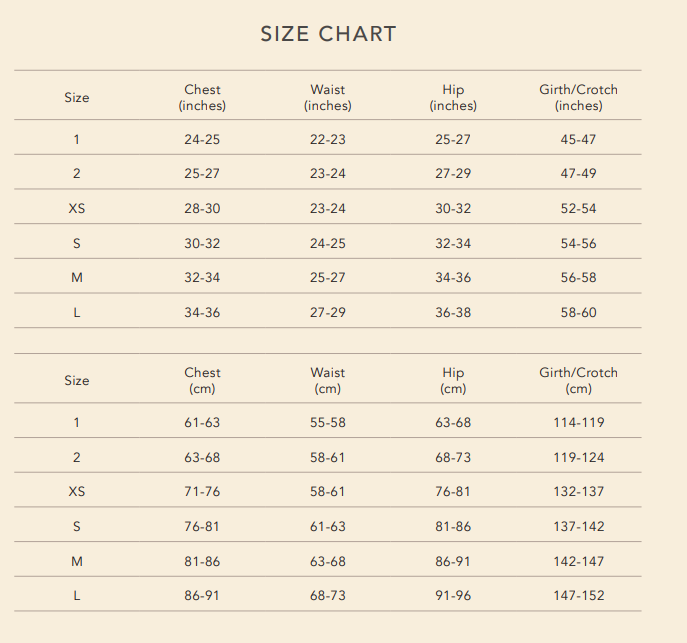Select the XS row label in inches table

point(77,209)
